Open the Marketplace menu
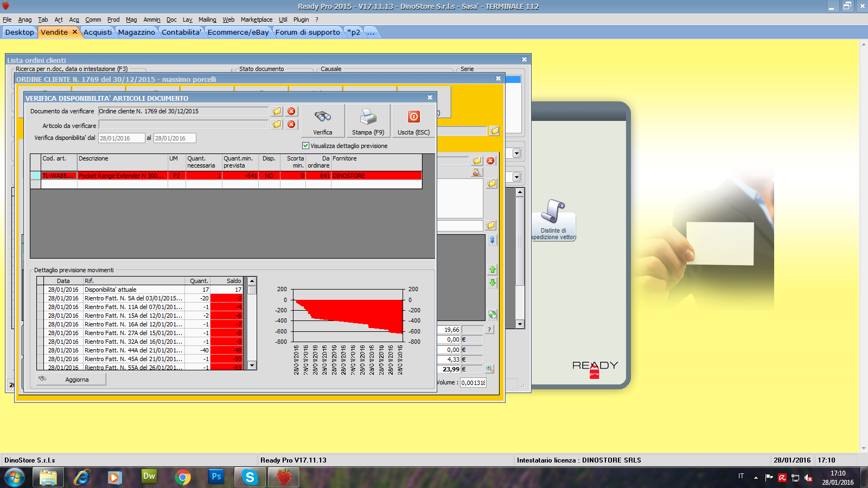This screenshot has width=868, height=488. click(257, 20)
